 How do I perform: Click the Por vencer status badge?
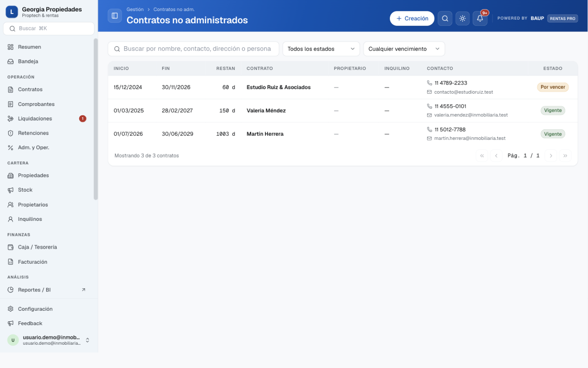(x=552, y=87)
